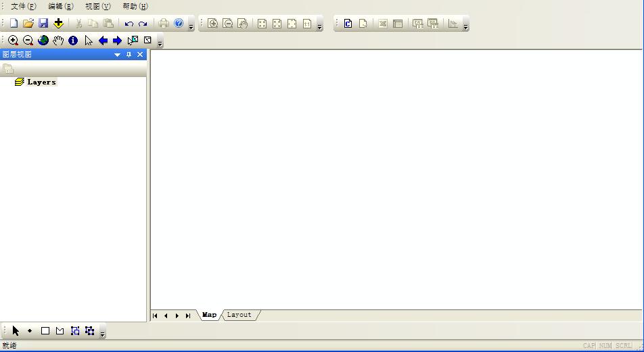Click the globe full extent icon
Screen dimensions: 644x352
pyautogui.click(x=43, y=41)
